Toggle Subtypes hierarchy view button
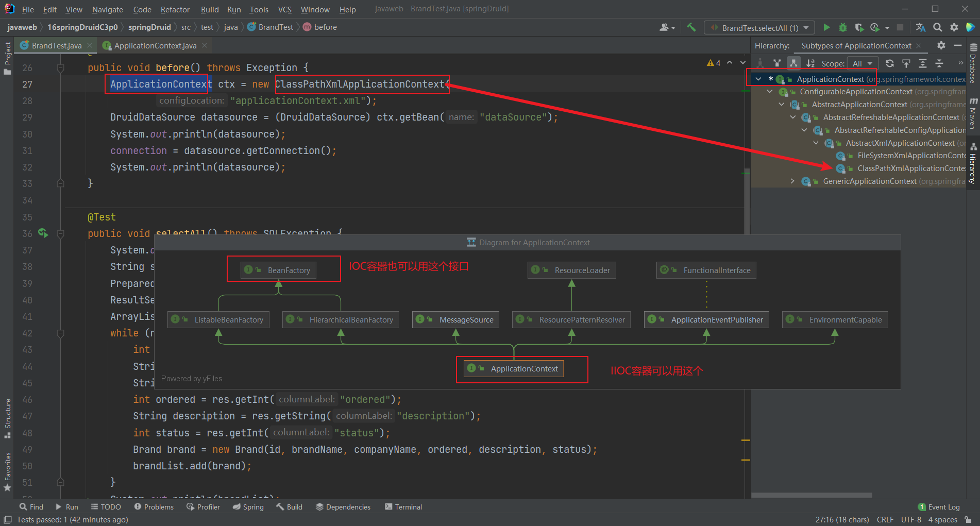 tap(793, 63)
